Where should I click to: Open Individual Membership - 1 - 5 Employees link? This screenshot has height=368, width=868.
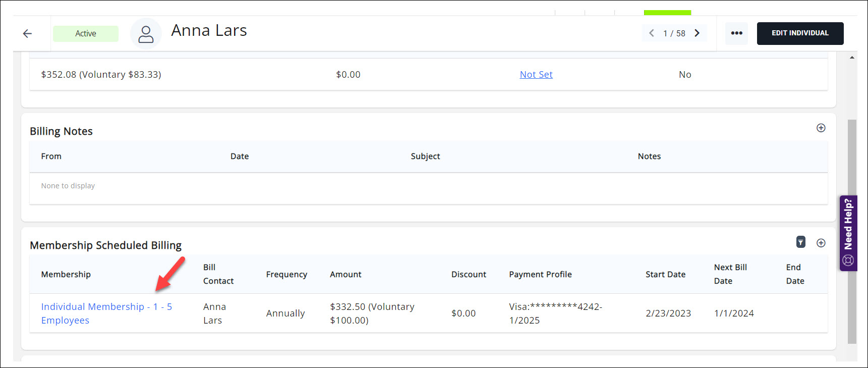(x=106, y=313)
